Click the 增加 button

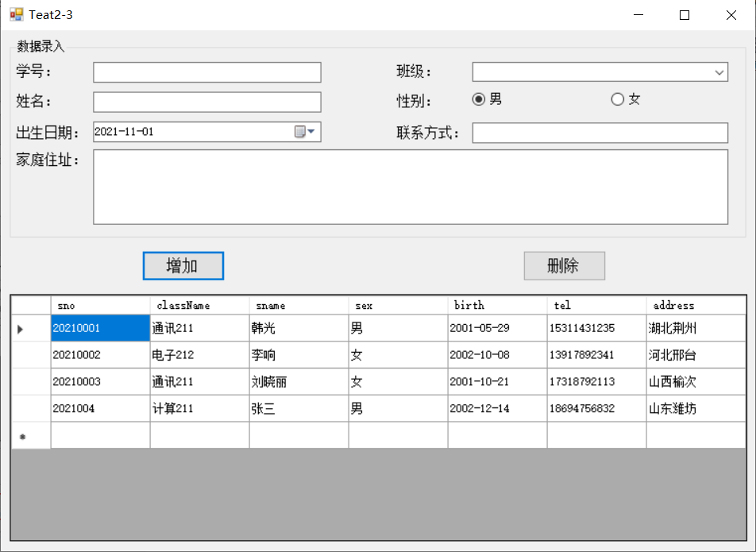(x=183, y=265)
